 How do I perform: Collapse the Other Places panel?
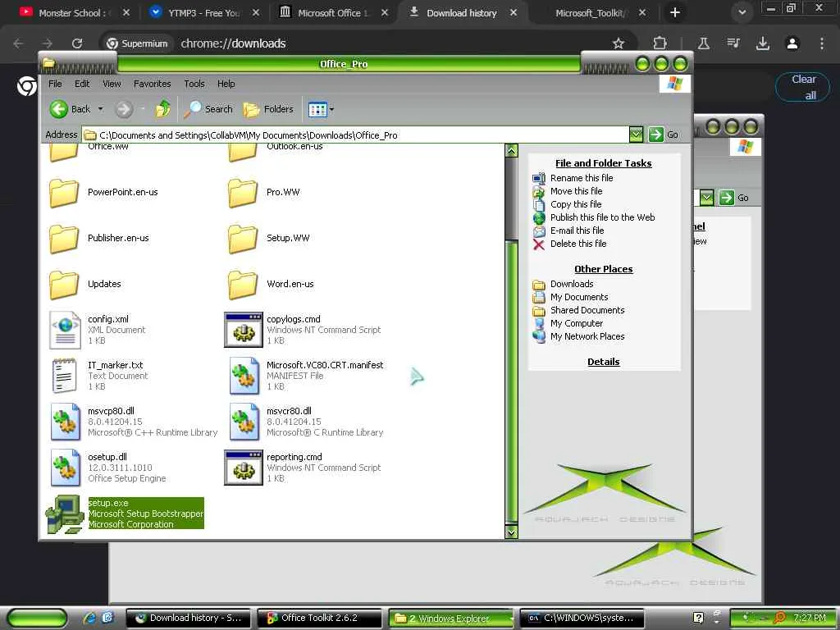[x=603, y=269]
